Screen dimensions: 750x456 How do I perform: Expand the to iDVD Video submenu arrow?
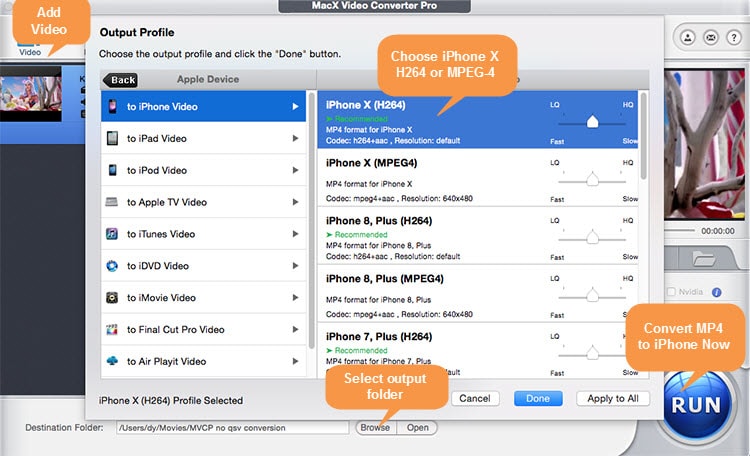(x=296, y=266)
